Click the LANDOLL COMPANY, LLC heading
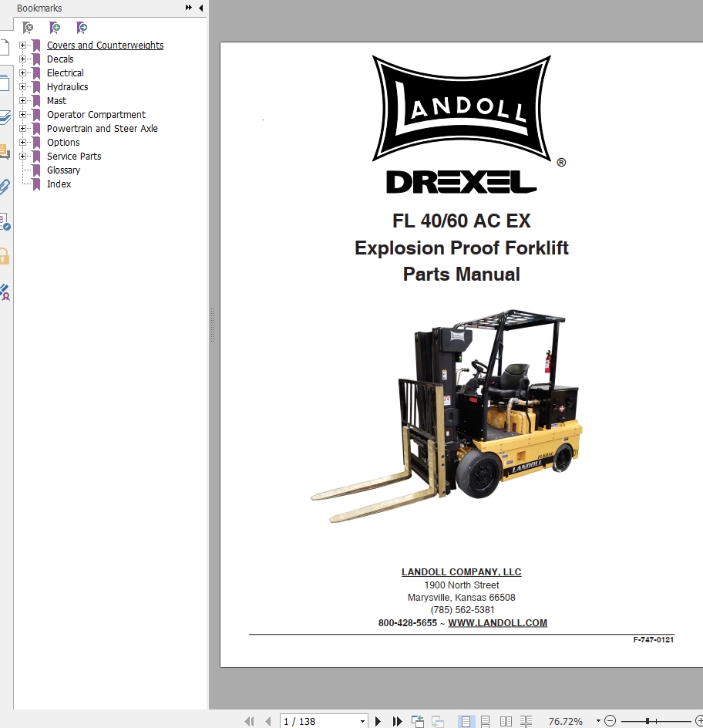The image size is (703, 728). tap(461, 572)
